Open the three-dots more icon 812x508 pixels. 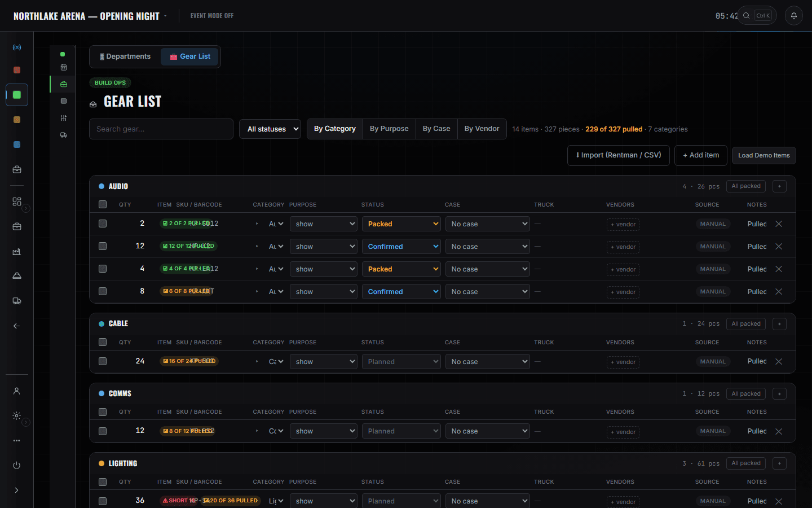(x=17, y=440)
